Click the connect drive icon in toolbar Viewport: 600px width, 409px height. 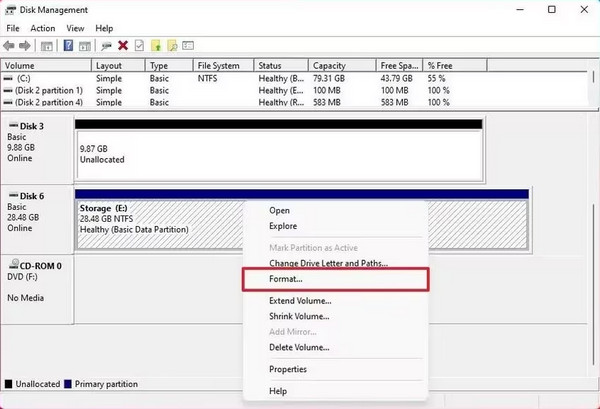point(106,46)
